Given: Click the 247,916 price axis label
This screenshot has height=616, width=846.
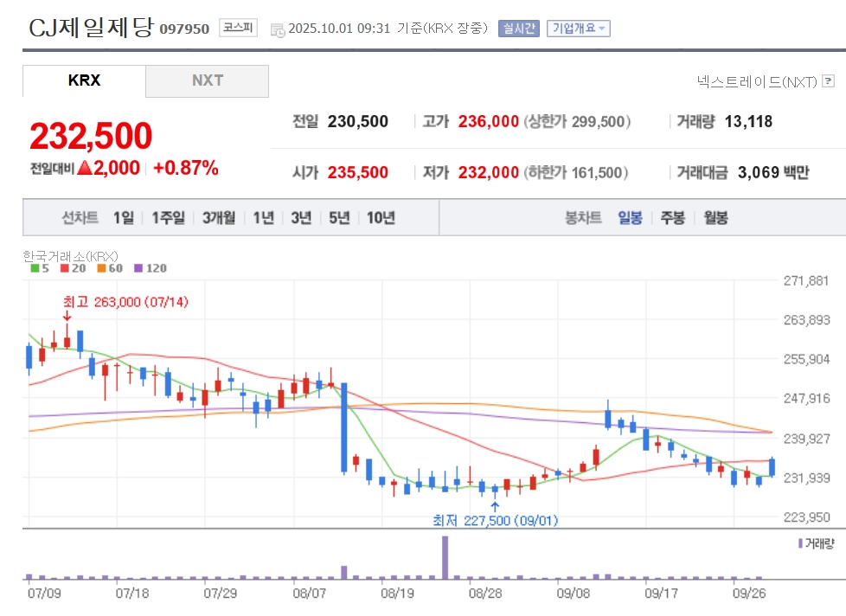Looking at the screenshot, I should [806, 399].
